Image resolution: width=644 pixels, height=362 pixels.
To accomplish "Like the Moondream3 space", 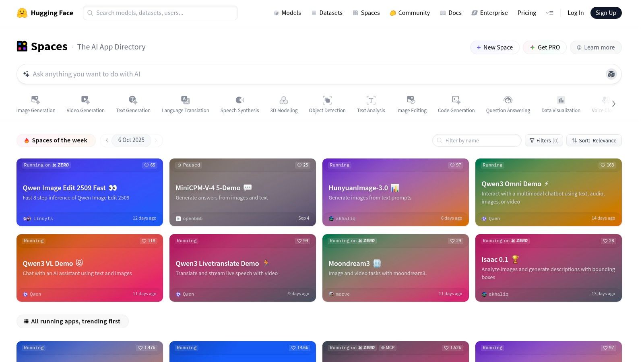I will point(456,241).
